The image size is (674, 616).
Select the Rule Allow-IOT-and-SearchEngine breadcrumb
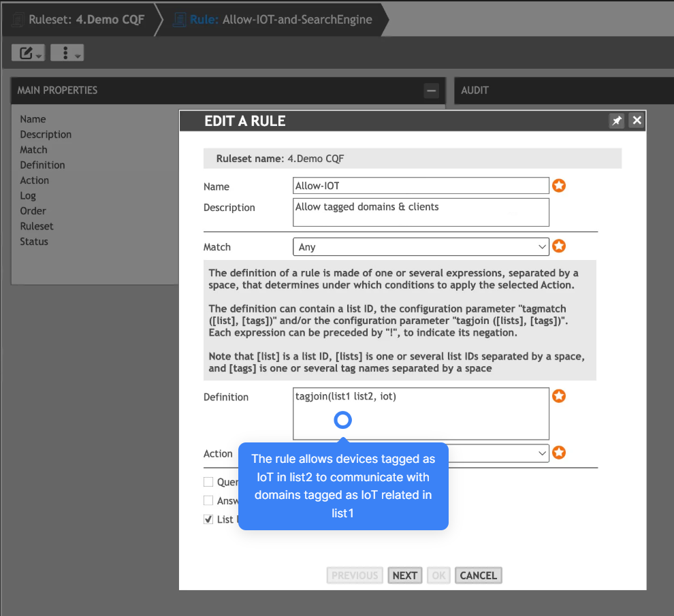272,20
